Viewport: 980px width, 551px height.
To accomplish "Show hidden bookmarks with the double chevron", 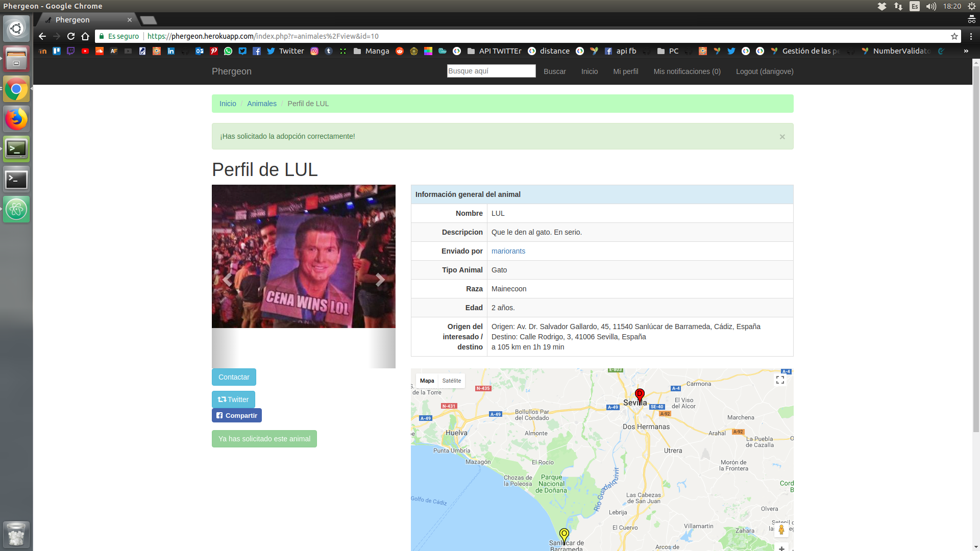I will [966, 51].
